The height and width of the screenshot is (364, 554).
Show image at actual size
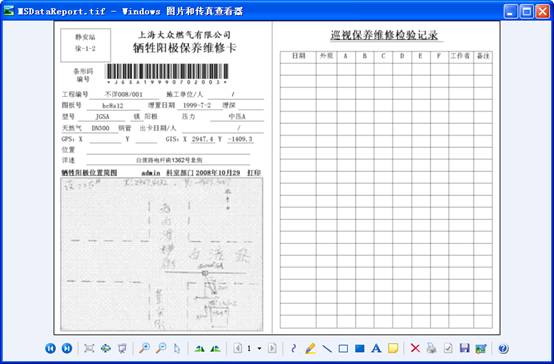106,348
